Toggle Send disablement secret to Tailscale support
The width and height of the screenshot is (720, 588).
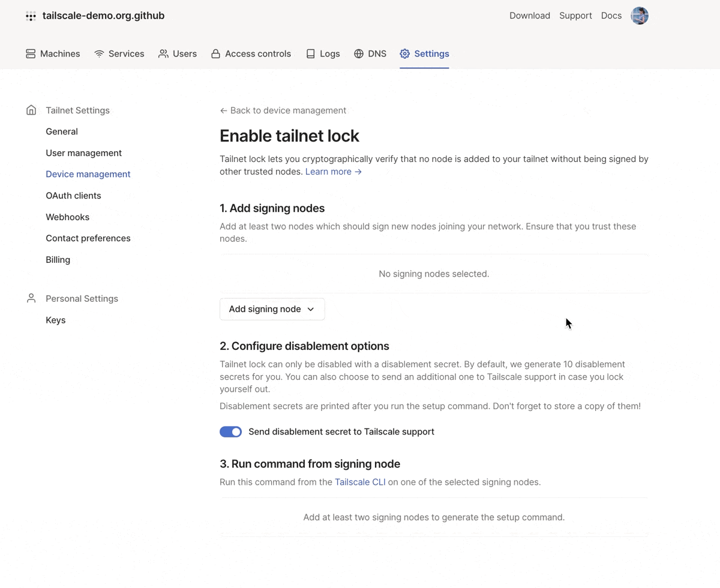(x=230, y=432)
